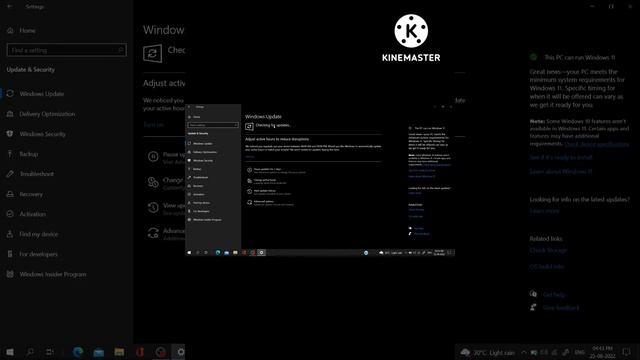The width and height of the screenshot is (640, 360).
Task: Open the Delivery Optimization section
Action: tap(47, 114)
